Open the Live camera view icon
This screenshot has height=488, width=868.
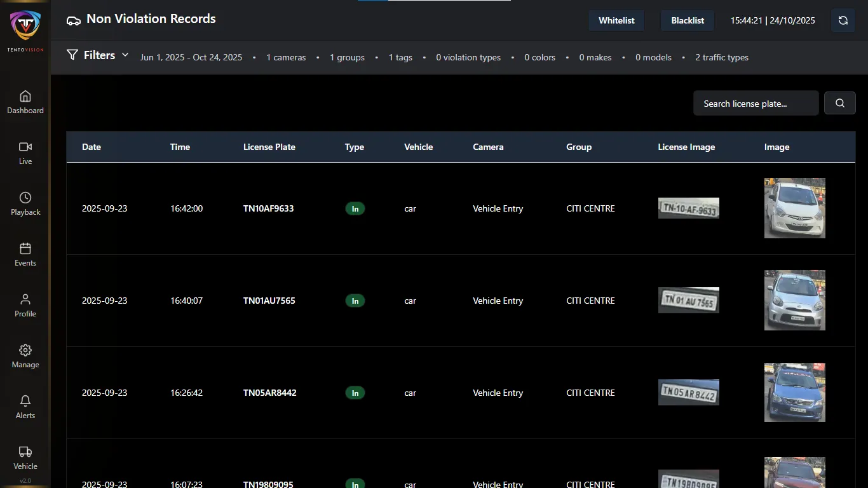click(25, 147)
